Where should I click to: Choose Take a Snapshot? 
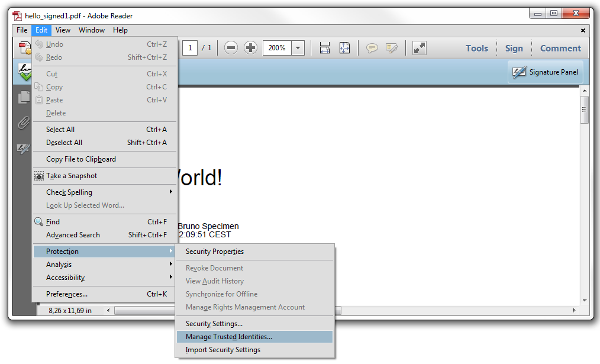click(x=105, y=176)
